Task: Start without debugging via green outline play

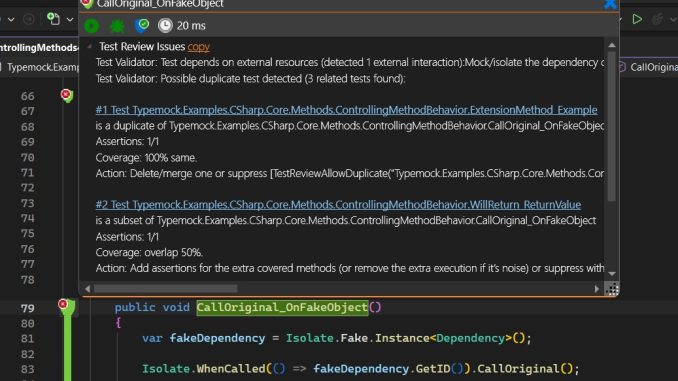Action: [x=637, y=19]
